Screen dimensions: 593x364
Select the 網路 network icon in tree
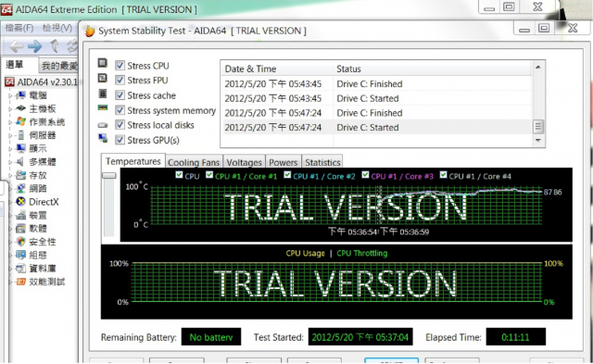coord(20,188)
